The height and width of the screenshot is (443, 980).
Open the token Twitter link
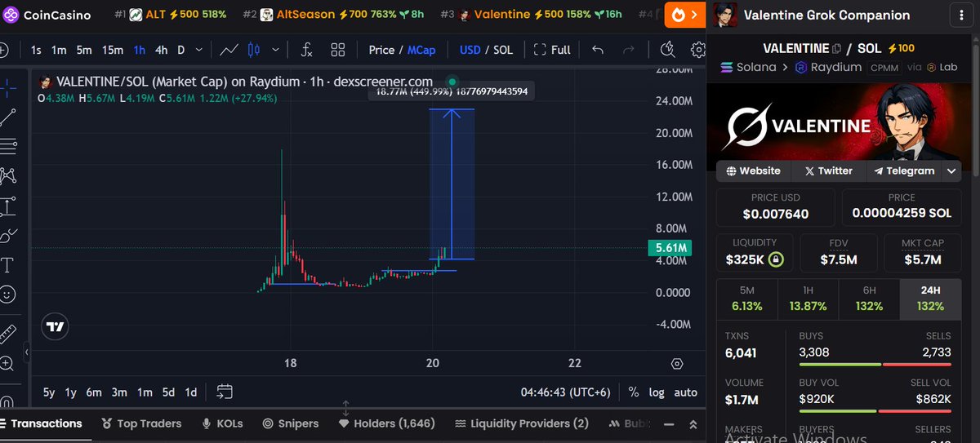pos(827,171)
